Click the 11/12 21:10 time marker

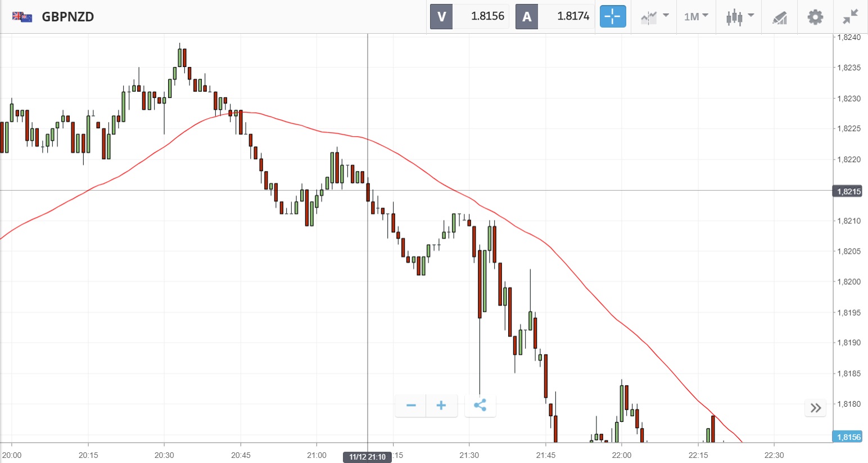click(367, 457)
